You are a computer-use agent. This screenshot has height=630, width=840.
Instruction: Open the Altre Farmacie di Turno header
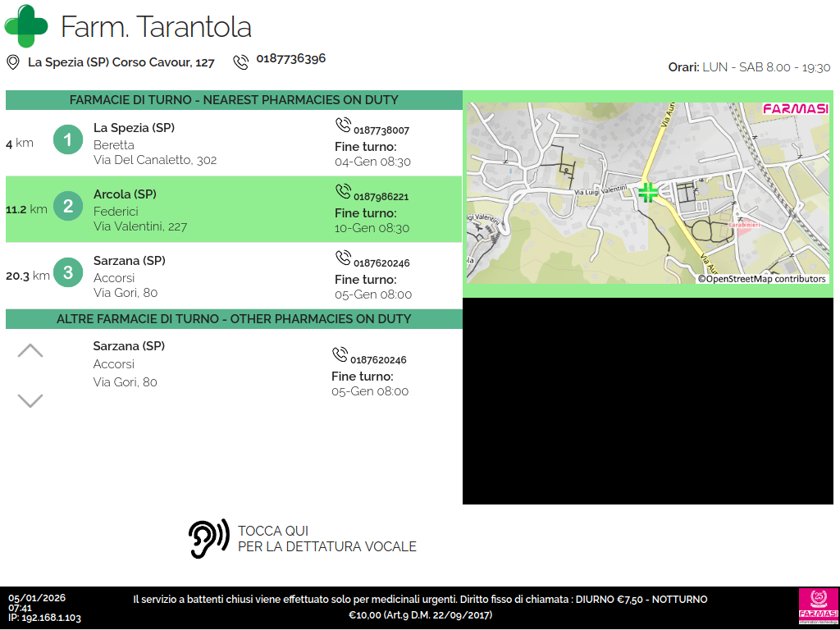(x=234, y=319)
